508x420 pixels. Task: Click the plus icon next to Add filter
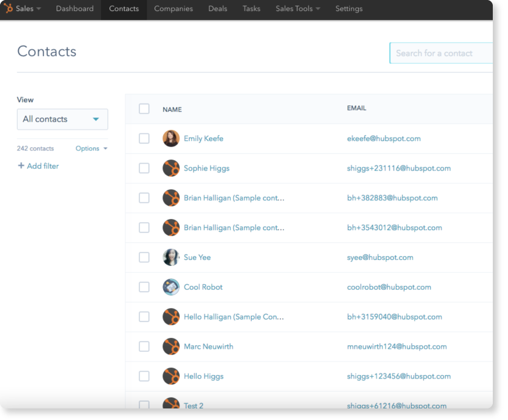(21, 166)
